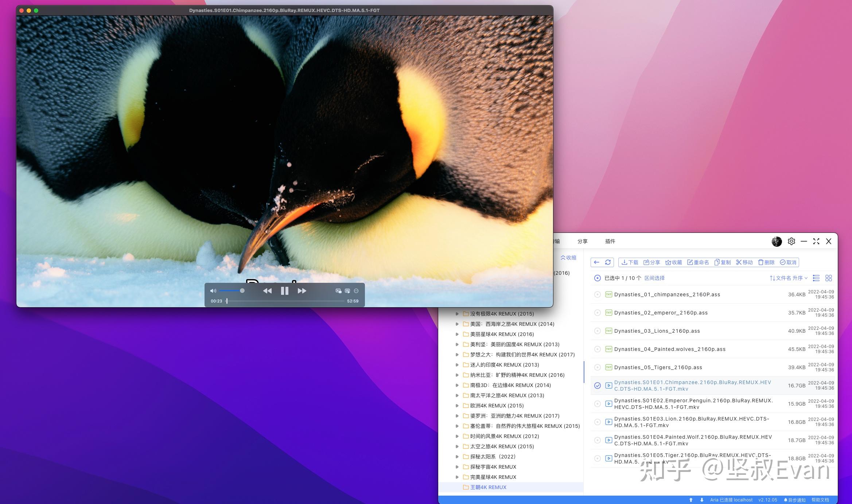Click the 下载 download button
This screenshot has width=852, height=504.
pyautogui.click(x=630, y=262)
